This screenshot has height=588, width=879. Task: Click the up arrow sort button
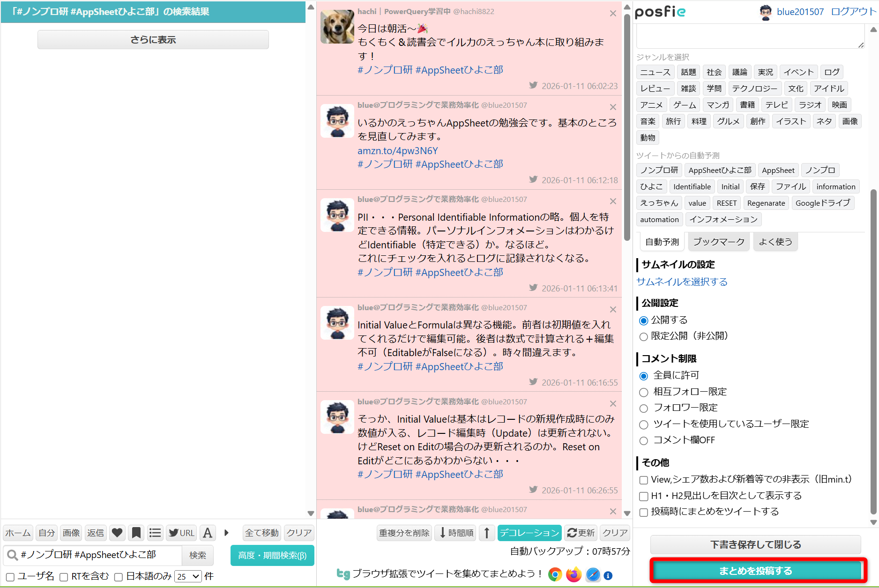pyautogui.click(x=487, y=533)
